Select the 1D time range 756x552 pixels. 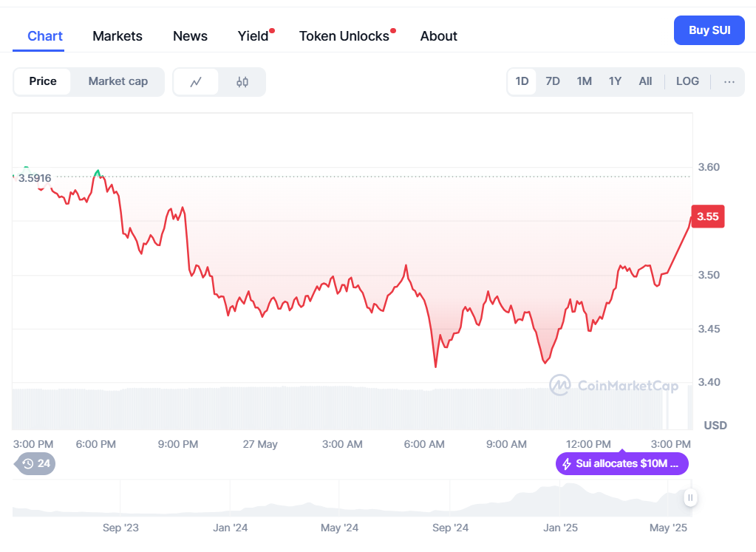[522, 81]
